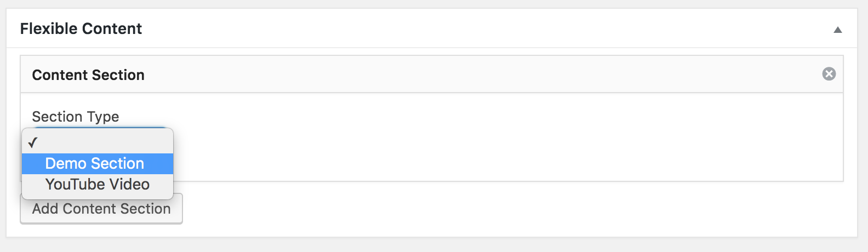Delete this section via the circled cross
The height and width of the screenshot is (252, 868).
click(829, 74)
